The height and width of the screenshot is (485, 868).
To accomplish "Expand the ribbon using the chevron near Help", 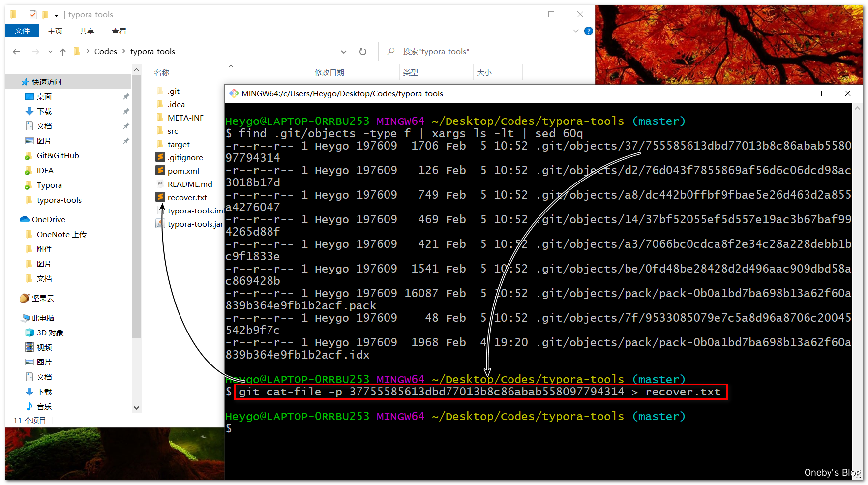I will 575,31.
